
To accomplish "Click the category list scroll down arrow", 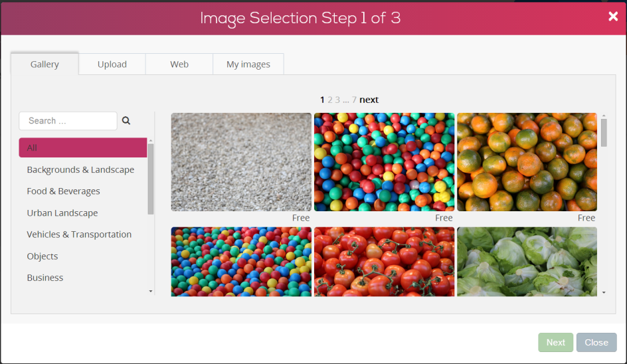I will [x=151, y=291].
